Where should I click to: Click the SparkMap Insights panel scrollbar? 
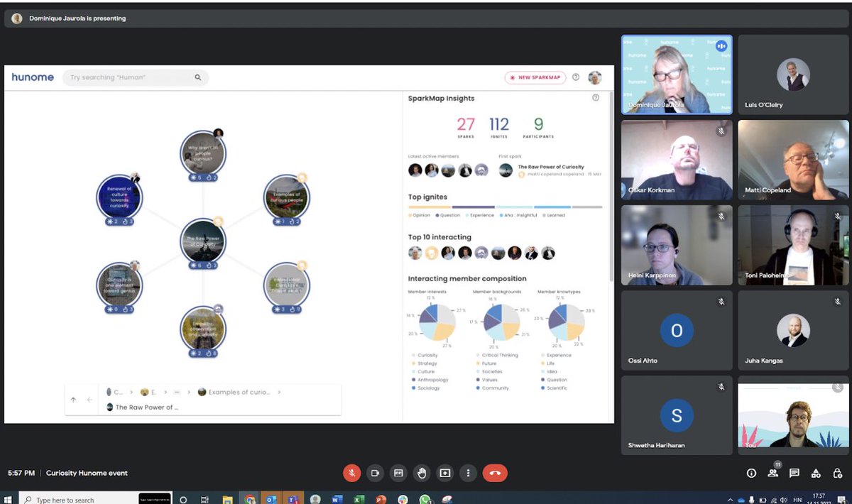coord(611,185)
